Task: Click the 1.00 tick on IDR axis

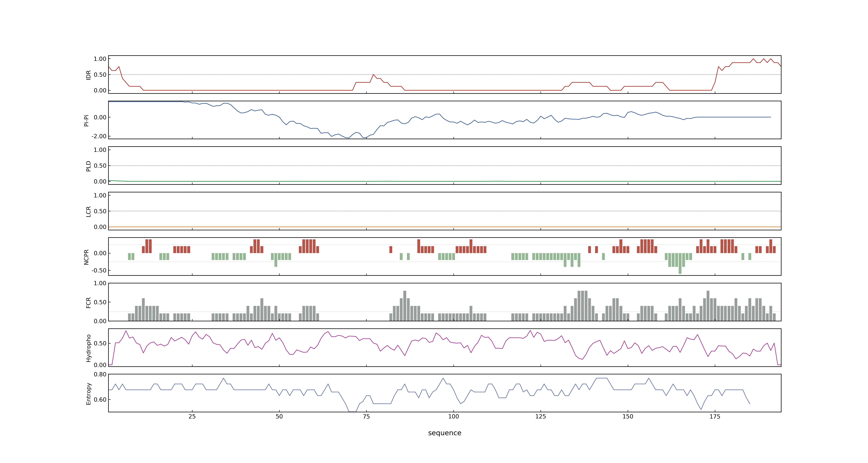Action: 100,59
